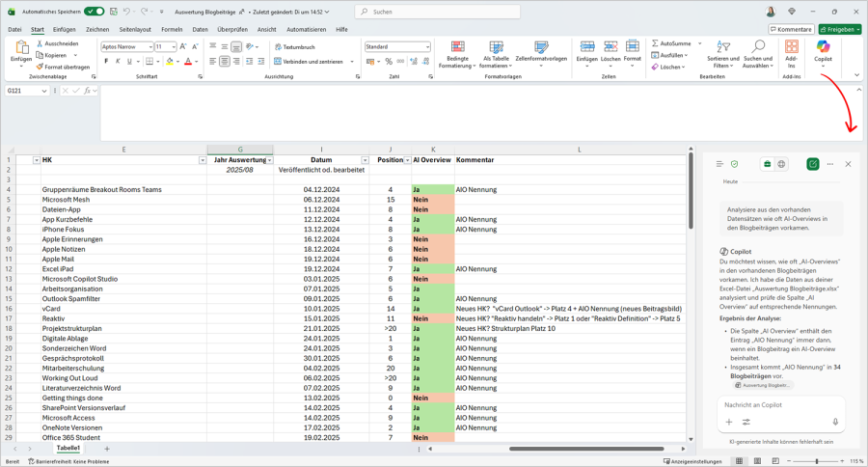This screenshot has height=467, width=868.
Task: Open Copilot message settings sliders icon
Action: (746, 422)
